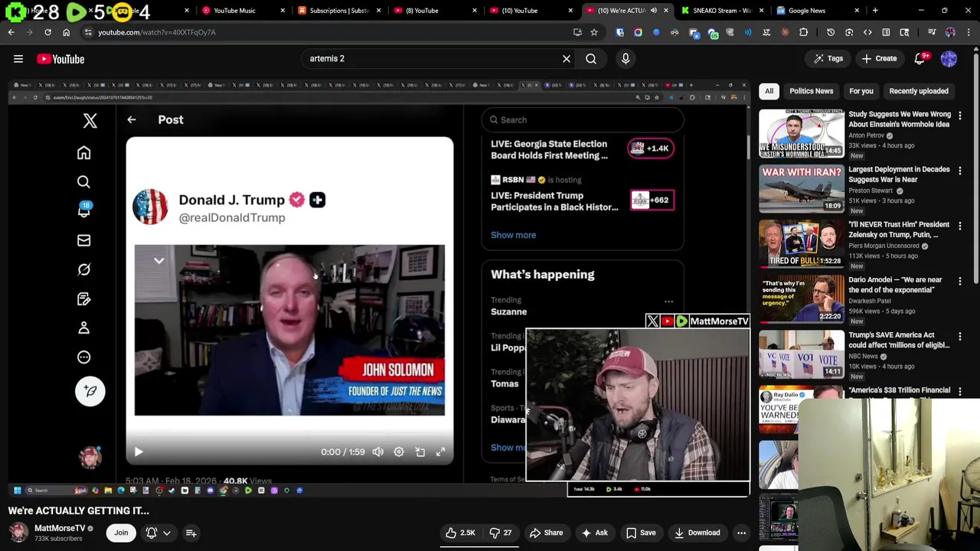The width and height of the screenshot is (980, 551).
Task: Open the MattMorseTV channel name
Action: click(60, 528)
